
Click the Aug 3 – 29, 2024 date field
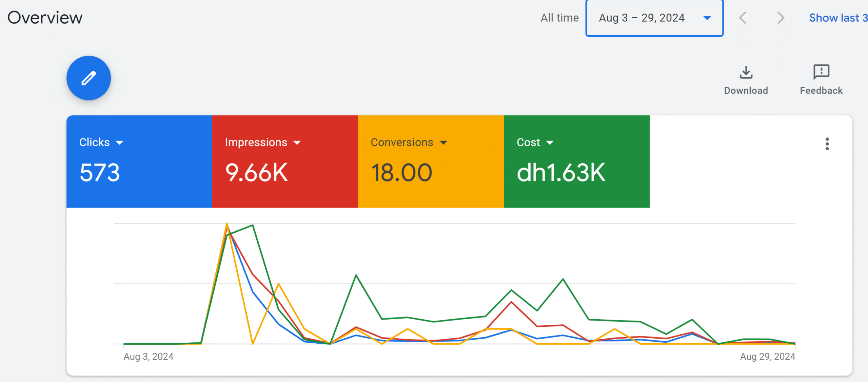tap(642, 18)
